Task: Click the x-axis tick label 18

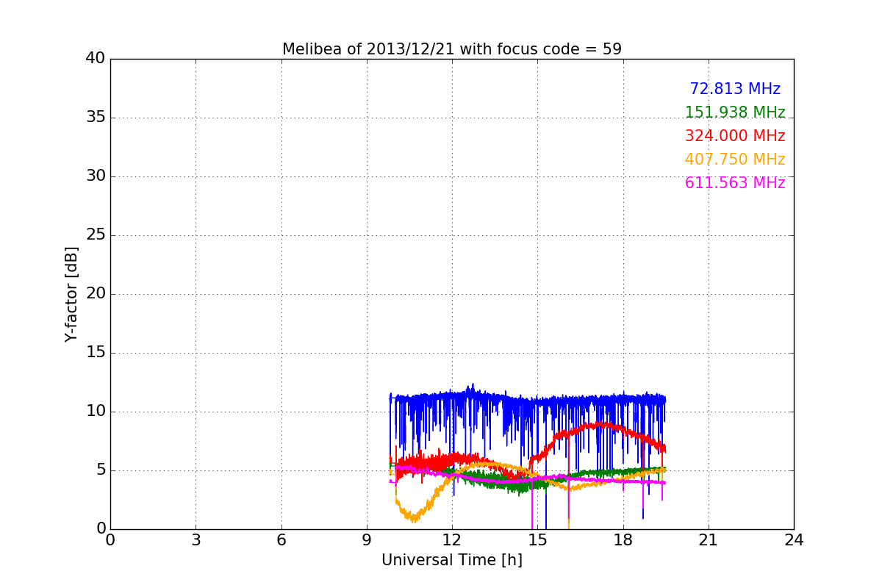Action: pyautogui.click(x=623, y=540)
